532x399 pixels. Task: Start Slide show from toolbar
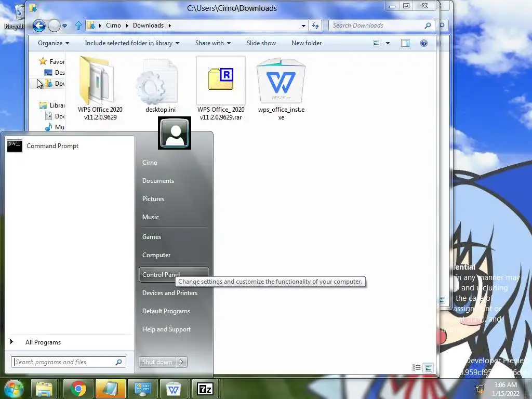[x=261, y=43]
